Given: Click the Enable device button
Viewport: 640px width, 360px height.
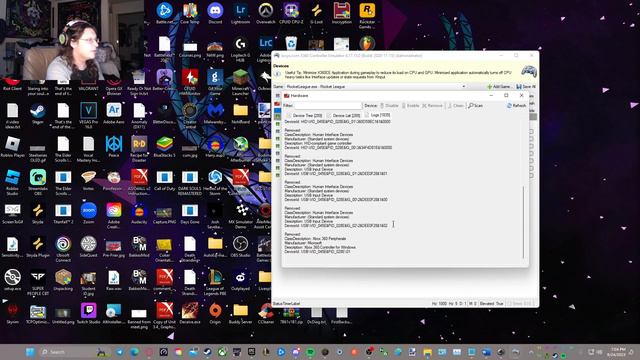Looking at the screenshot, I should (x=411, y=106).
